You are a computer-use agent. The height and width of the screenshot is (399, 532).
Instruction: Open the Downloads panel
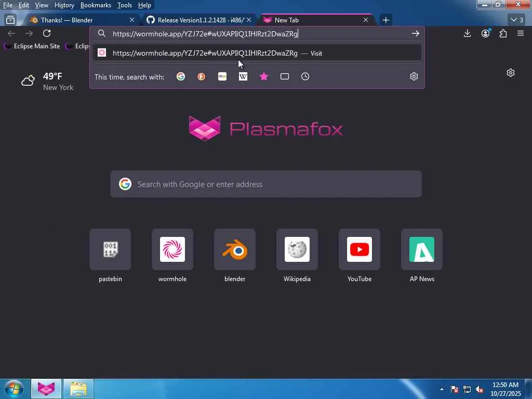pyautogui.click(x=467, y=33)
